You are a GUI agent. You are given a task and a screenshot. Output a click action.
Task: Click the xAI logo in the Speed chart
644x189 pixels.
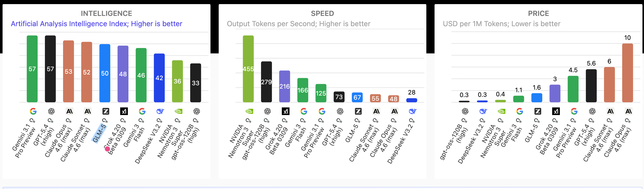(286, 111)
